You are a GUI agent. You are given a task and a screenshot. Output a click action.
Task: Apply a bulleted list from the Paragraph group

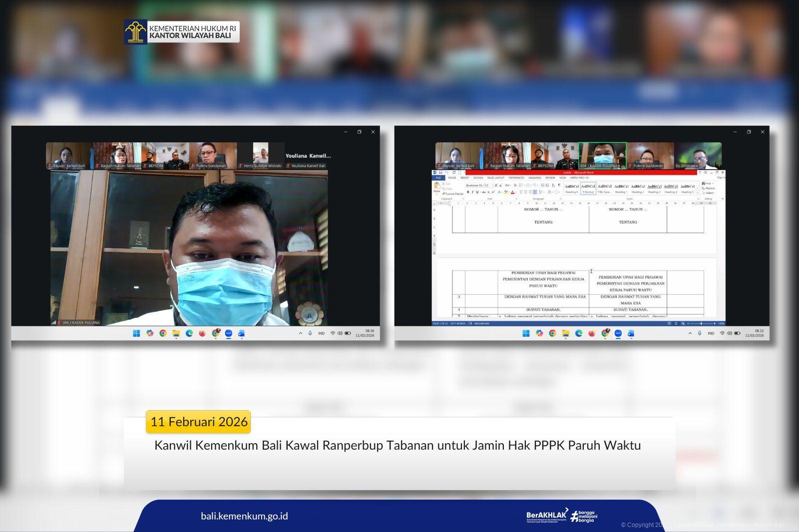tap(521, 185)
